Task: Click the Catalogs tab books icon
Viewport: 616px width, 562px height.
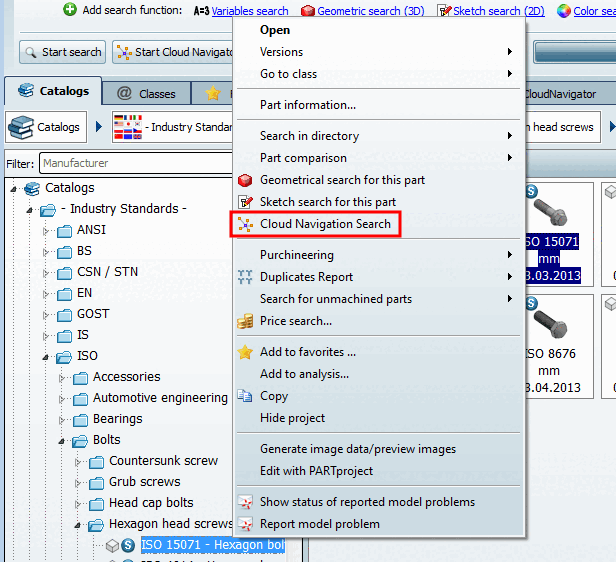Action: pos(26,90)
